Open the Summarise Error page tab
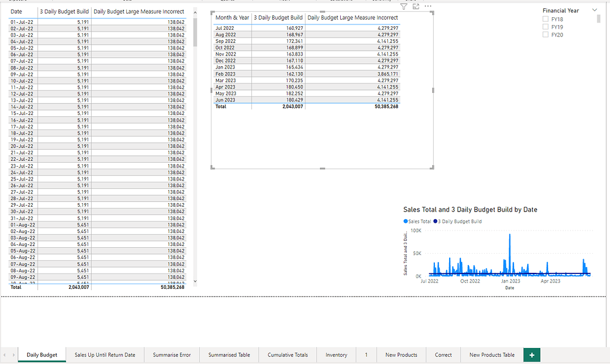This screenshot has height=364, width=610. click(172, 354)
